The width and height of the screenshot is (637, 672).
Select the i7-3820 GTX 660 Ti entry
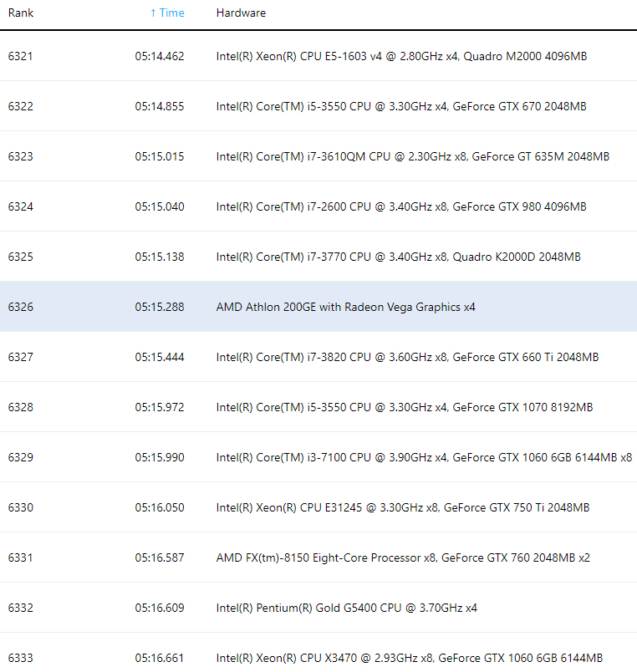[407, 357]
